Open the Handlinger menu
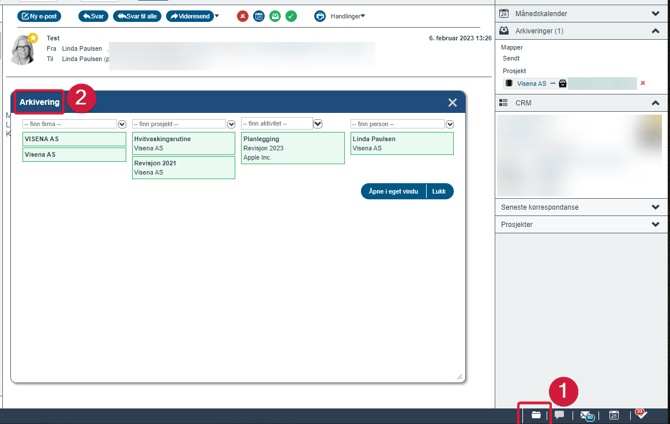670x424 pixels. point(348,16)
